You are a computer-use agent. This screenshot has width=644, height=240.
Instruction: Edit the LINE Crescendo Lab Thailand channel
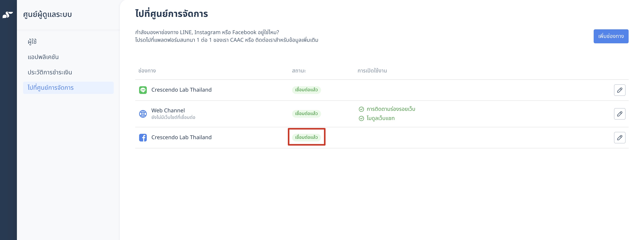[x=619, y=90]
